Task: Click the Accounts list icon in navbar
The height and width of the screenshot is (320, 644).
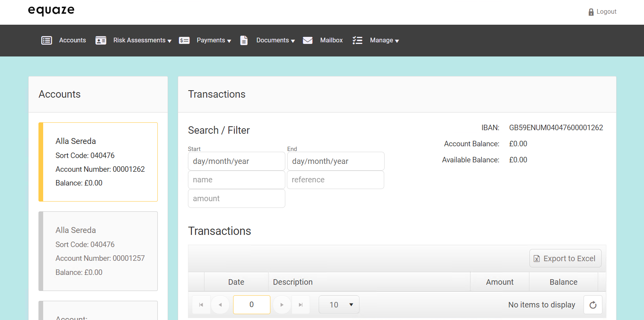Action: coord(47,40)
